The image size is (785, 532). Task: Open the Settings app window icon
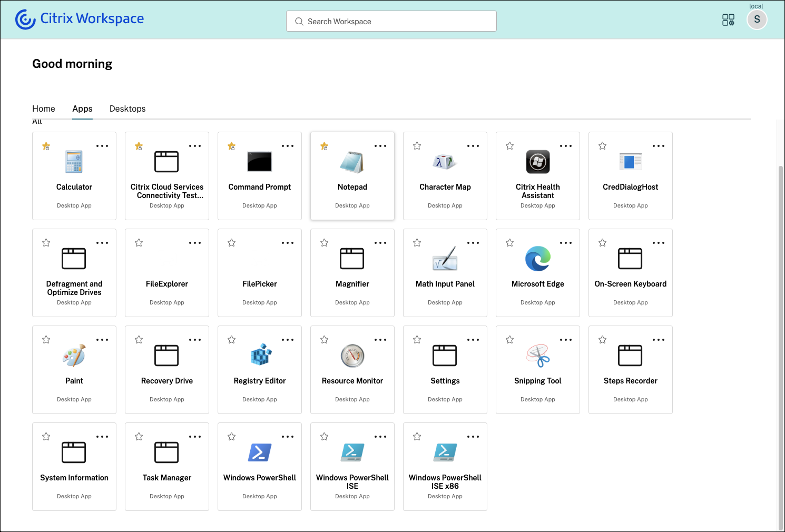point(445,356)
